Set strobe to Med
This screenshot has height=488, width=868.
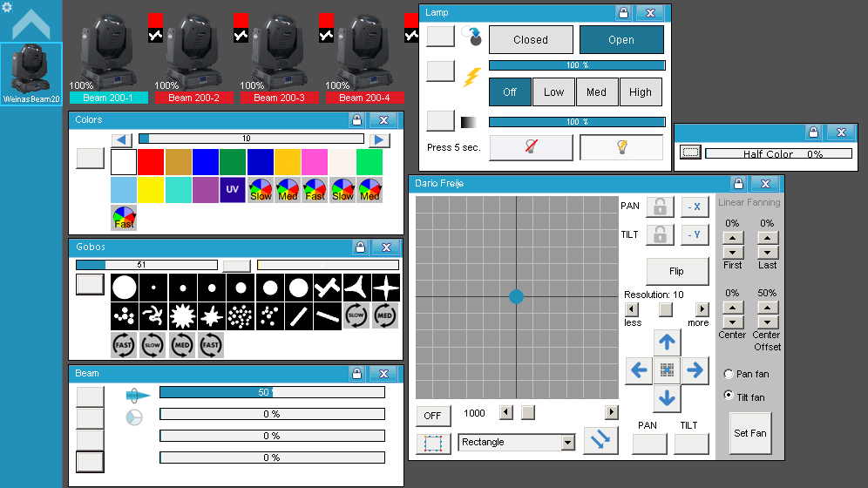coord(597,91)
